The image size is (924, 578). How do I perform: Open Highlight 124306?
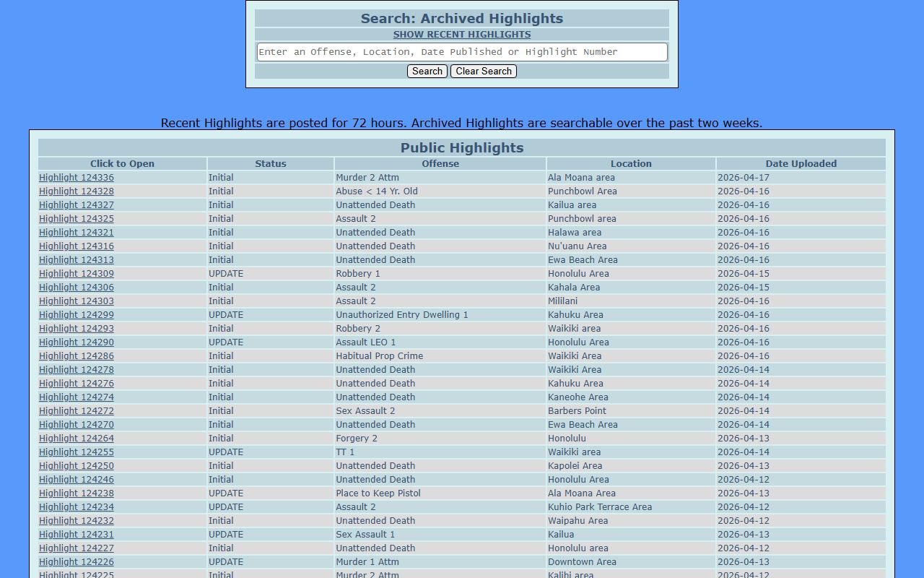pyautogui.click(x=77, y=288)
